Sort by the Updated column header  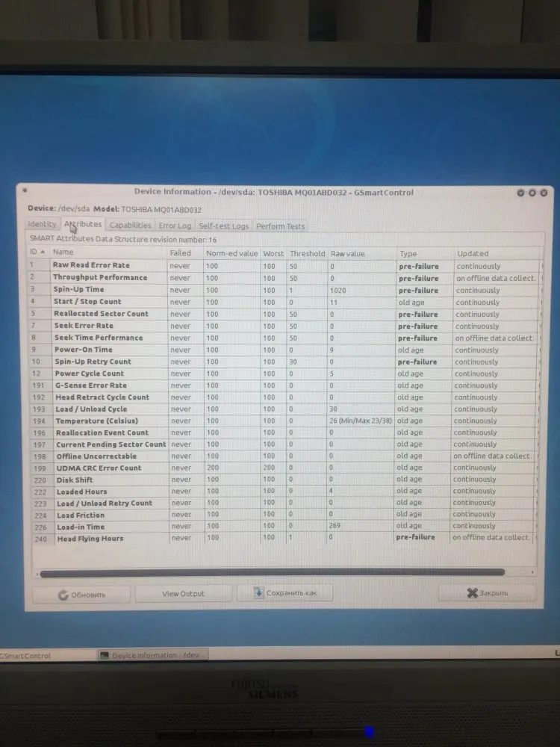point(499,253)
